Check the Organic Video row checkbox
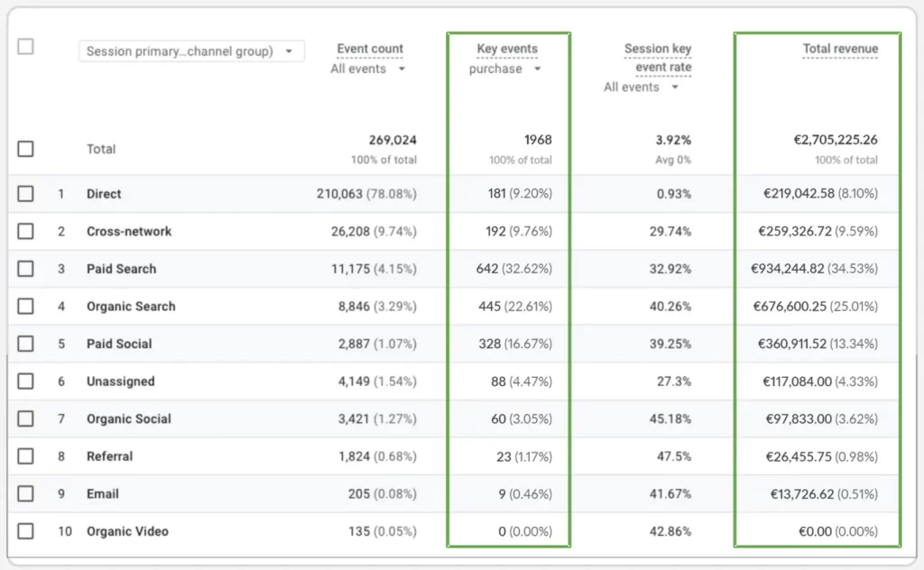 pyautogui.click(x=24, y=531)
